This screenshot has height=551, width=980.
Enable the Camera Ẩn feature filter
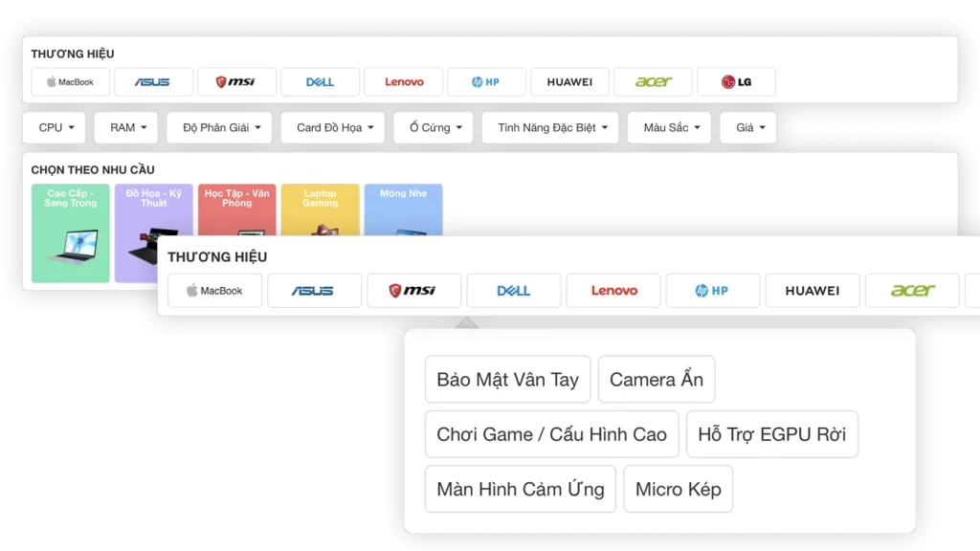[x=657, y=380]
